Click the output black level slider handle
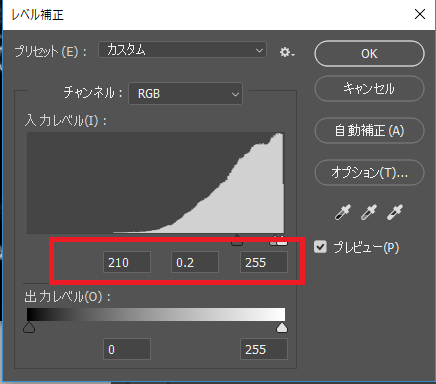Image resolution: width=436 pixels, height=384 pixels. click(x=29, y=327)
